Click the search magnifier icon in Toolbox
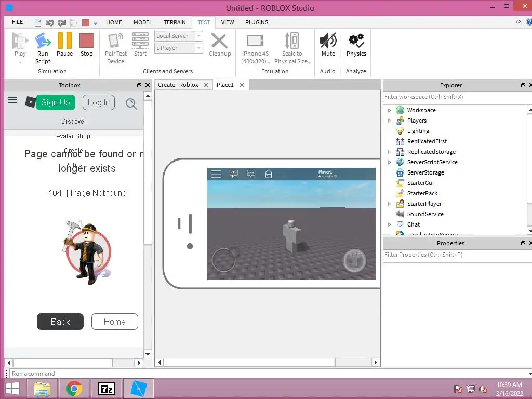The height and width of the screenshot is (399, 532). point(131,103)
